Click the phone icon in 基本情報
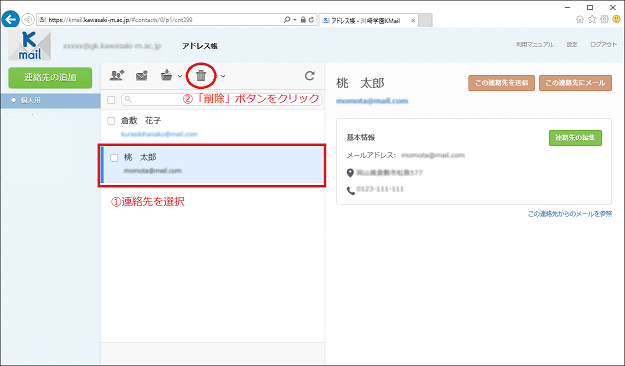 351,191
